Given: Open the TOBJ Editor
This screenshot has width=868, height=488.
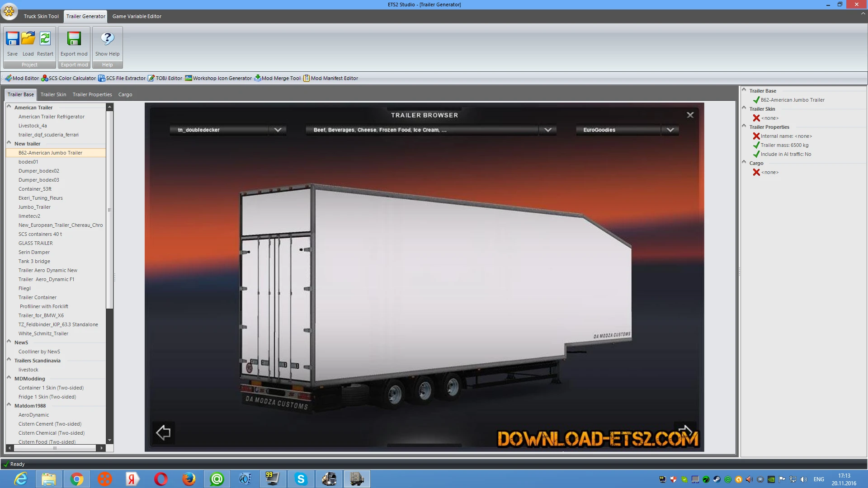Looking at the screenshot, I should click(x=165, y=78).
